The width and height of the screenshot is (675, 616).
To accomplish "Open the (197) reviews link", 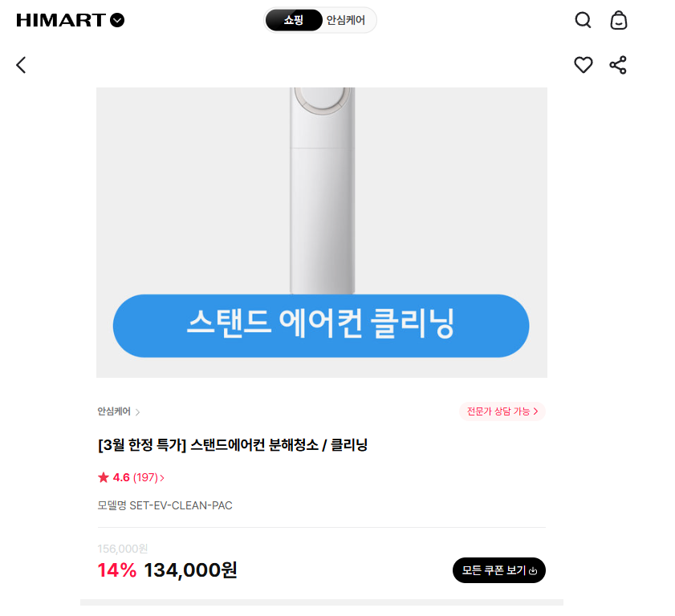I will 148,477.
